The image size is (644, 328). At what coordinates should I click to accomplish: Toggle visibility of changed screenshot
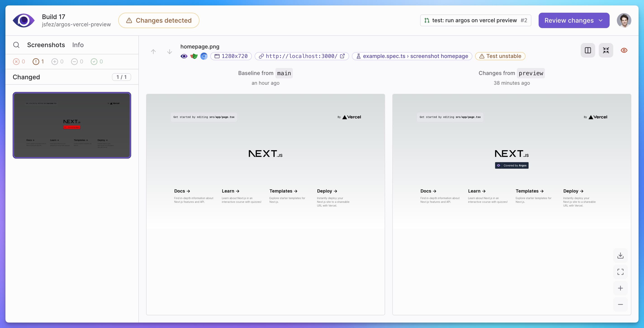pos(624,50)
